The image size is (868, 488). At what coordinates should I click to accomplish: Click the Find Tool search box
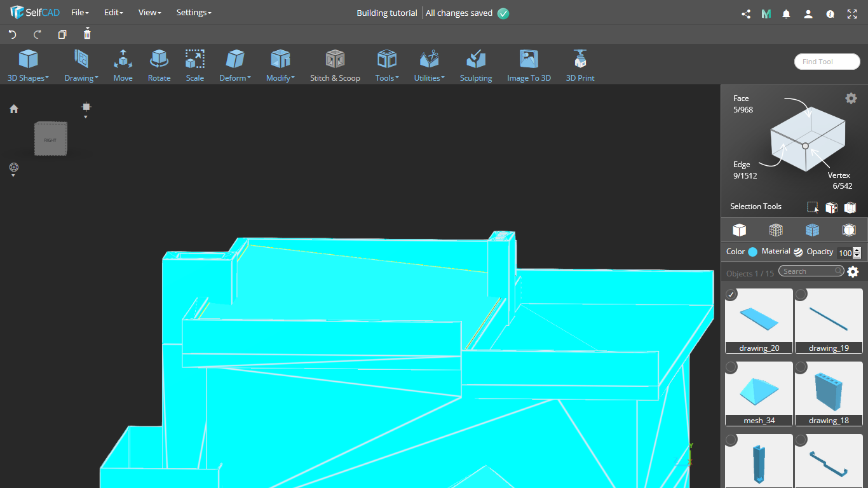pos(827,62)
